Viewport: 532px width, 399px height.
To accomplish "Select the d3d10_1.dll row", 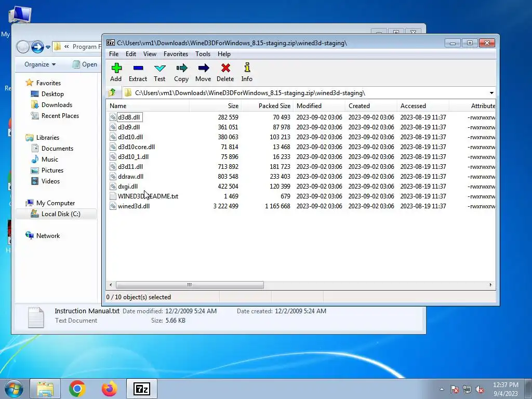I will 301,157.
